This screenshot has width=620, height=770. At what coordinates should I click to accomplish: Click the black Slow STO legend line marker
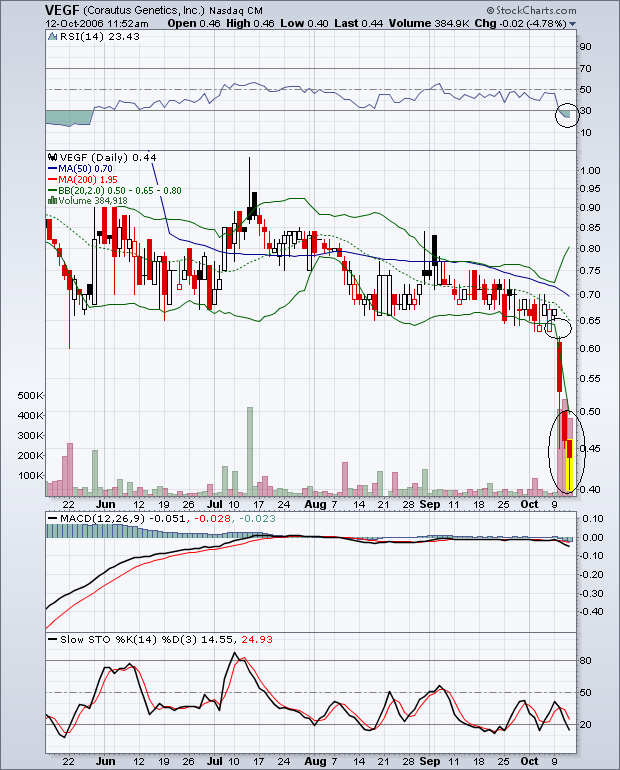pos(52,639)
